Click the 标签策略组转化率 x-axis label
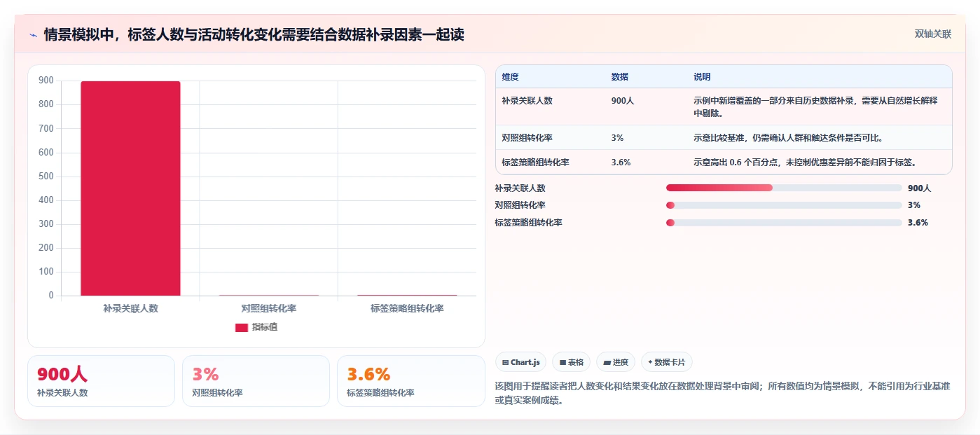Screen dimensions: 980x435 click(x=407, y=308)
